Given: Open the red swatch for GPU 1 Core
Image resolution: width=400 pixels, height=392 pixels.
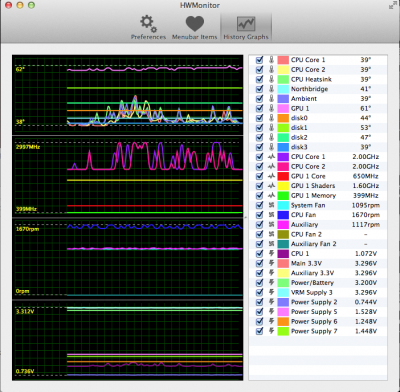Looking at the screenshot, I should (x=283, y=176).
